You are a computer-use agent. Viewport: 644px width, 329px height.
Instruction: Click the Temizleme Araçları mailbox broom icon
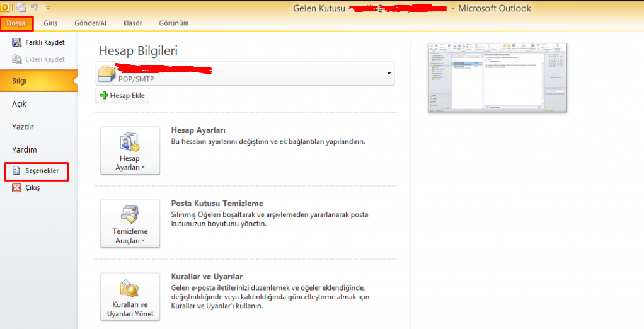(x=130, y=215)
